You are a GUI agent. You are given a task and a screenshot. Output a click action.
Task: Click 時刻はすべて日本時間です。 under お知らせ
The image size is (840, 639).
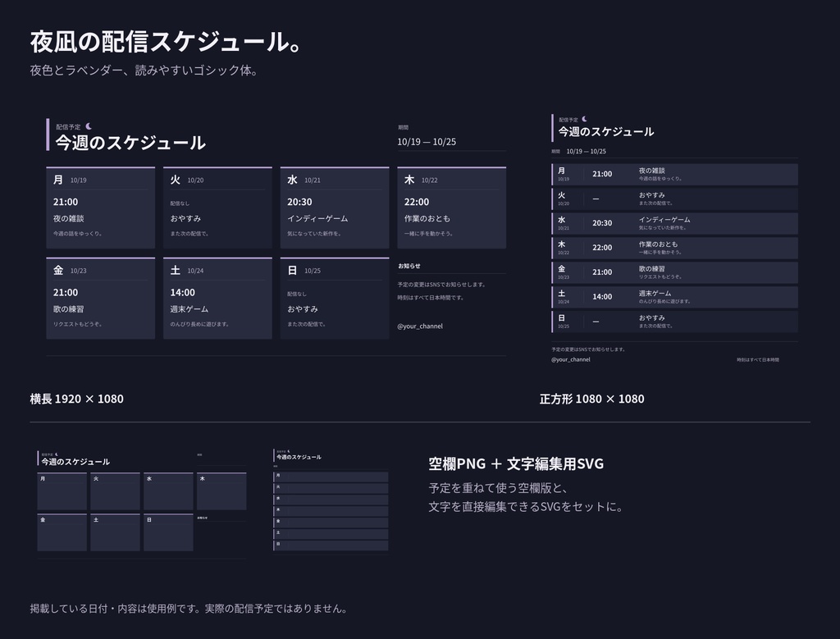coord(431,297)
